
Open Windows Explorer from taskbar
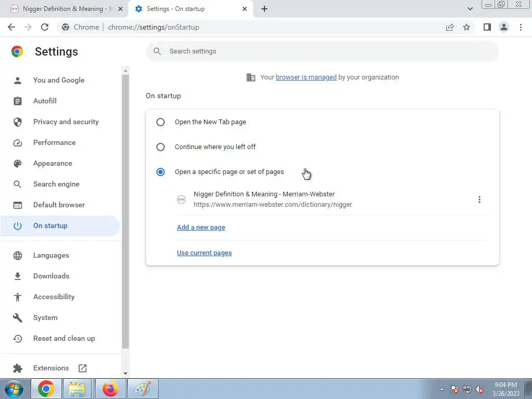tap(77, 389)
